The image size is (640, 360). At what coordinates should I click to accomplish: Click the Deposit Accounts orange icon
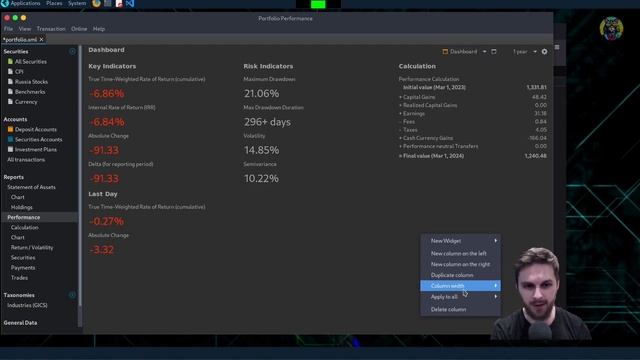coord(10,129)
